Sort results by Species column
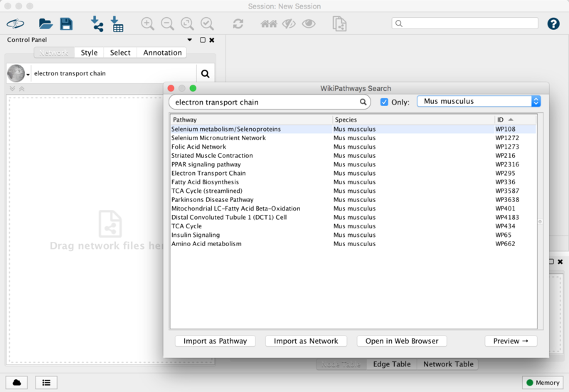The width and height of the screenshot is (569, 392). point(413,120)
